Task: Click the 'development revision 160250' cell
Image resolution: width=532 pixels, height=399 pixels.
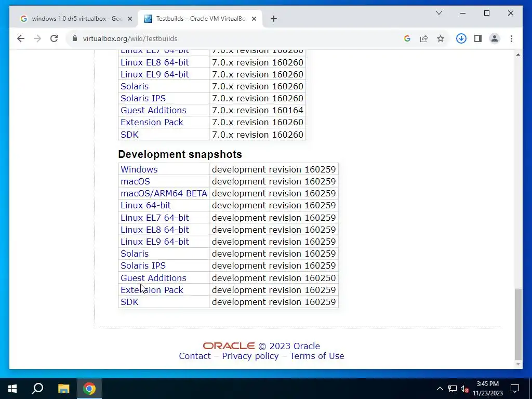Action: point(274,278)
